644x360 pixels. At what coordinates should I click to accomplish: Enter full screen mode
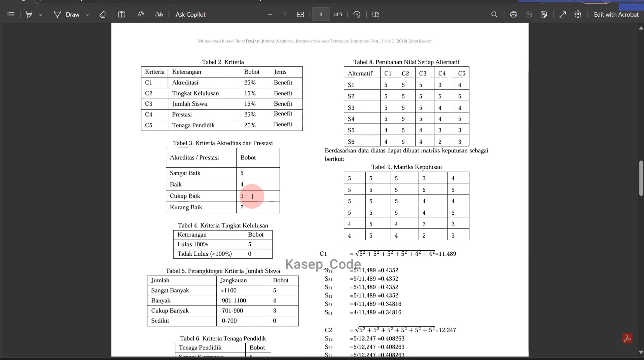click(x=563, y=14)
